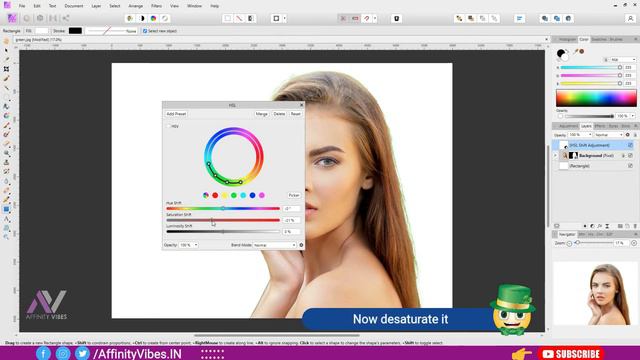Hide the Rectangle layer
Viewport: 640px width, 360px height.
[630, 166]
